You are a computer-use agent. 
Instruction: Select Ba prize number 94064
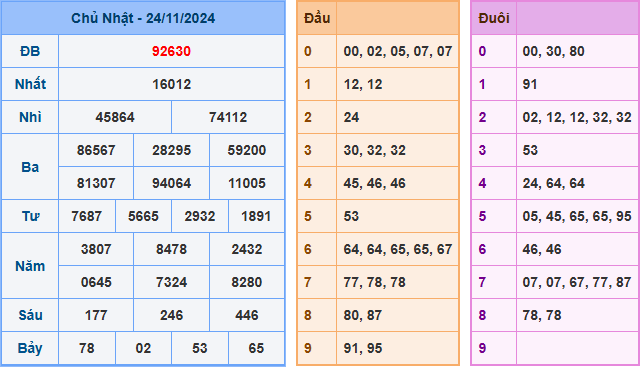click(171, 184)
